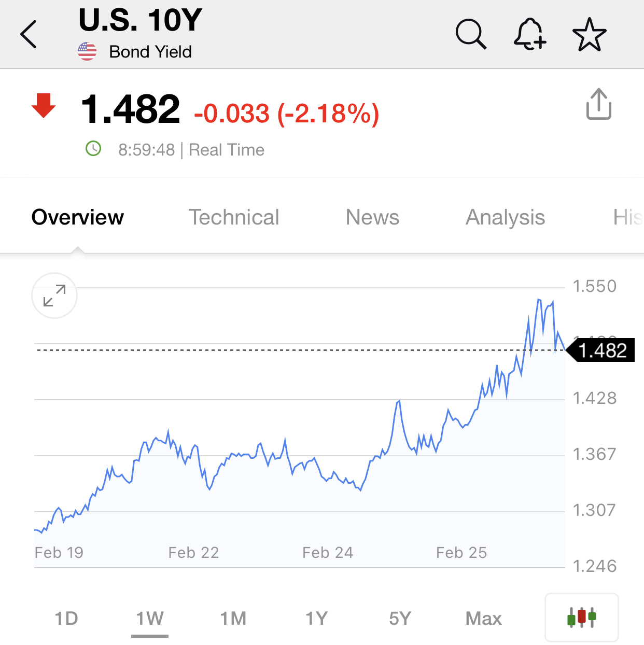The width and height of the screenshot is (644, 645).
Task: Expand chart to fullscreen
Action: 54,296
